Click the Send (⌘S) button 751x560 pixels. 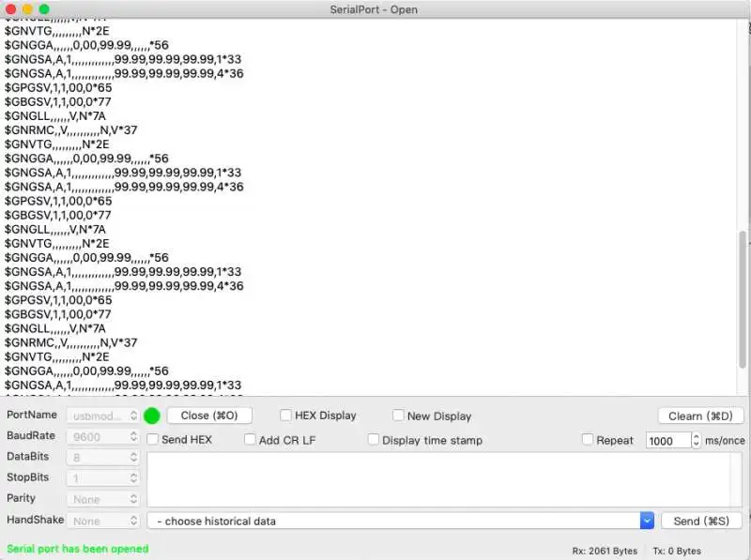tap(701, 521)
